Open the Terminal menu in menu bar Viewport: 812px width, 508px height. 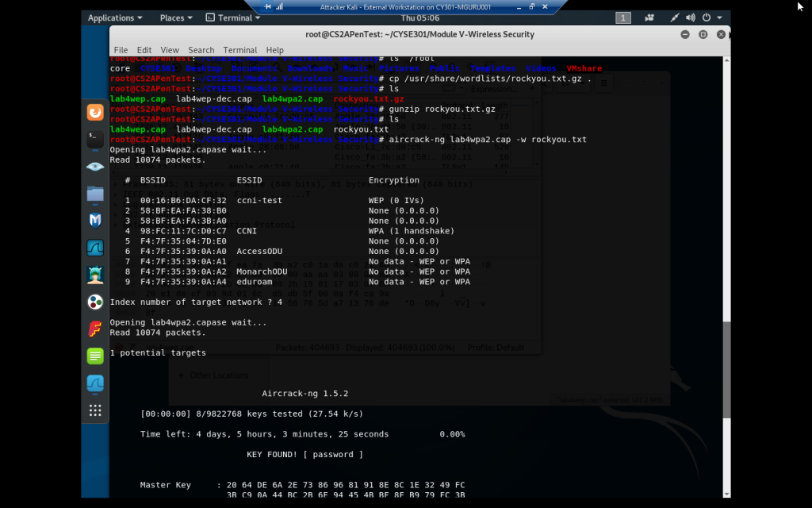[x=239, y=50]
